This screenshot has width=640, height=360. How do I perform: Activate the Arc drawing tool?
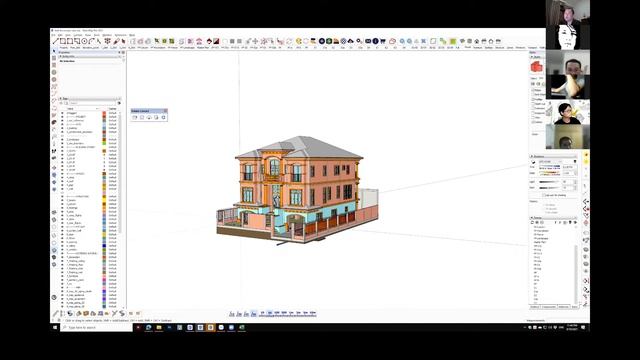coord(91,41)
